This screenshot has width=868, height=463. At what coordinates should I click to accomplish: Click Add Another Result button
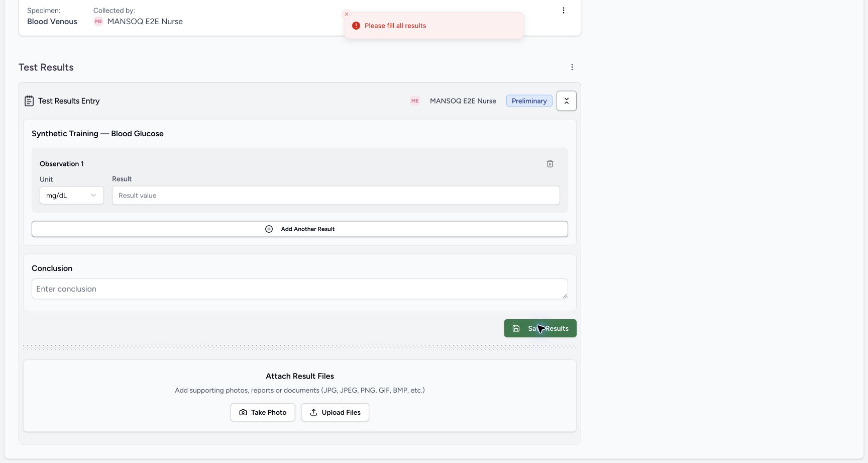300,229
